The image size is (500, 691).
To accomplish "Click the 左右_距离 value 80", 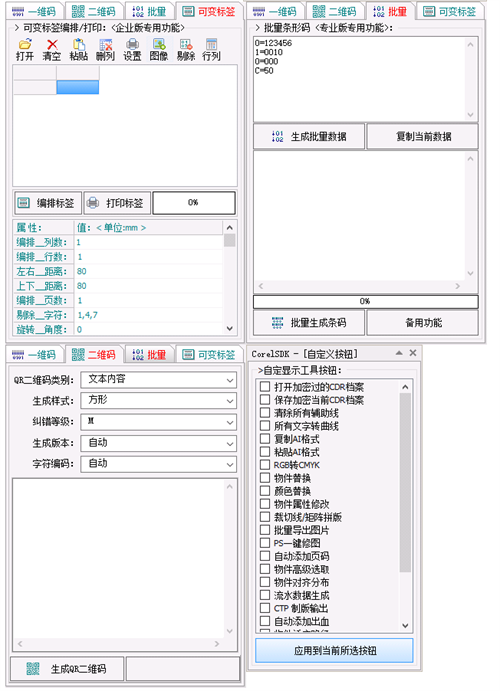I will click(81, 271).
